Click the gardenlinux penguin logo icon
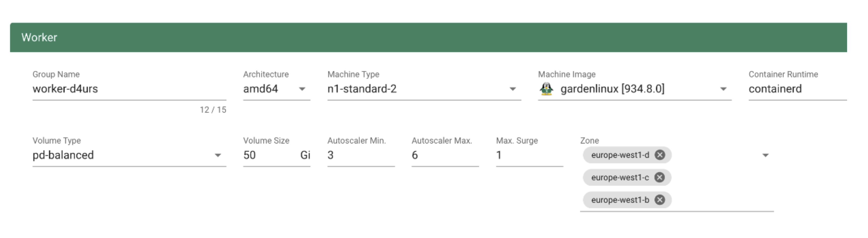Viewport: 868px width, 238px height. [546, 89]
